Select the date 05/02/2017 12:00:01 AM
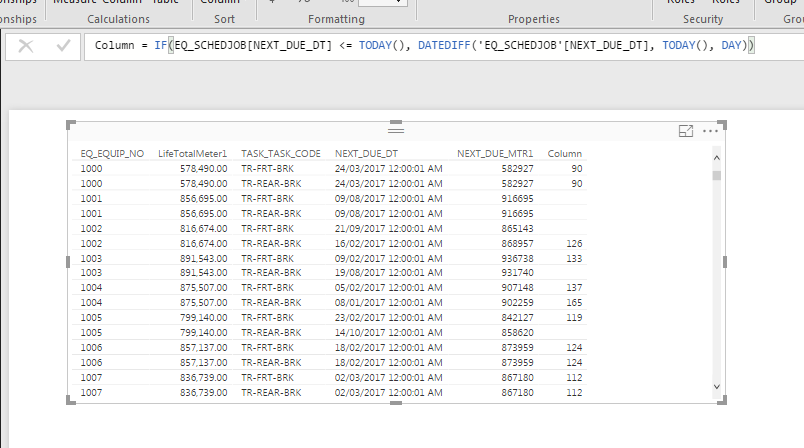Image resolution: width=804 pixels, height=448 pixels. [389, 288]
